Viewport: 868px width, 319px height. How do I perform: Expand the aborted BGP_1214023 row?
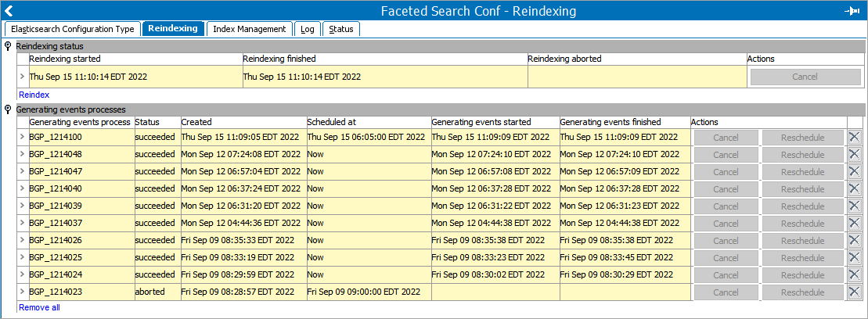[x=22, y=292]
